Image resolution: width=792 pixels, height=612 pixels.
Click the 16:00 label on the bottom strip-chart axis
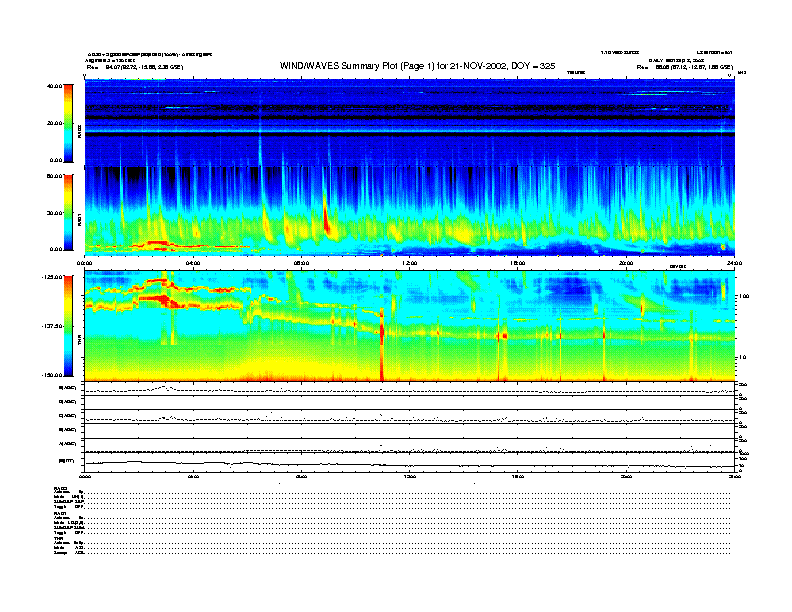(x=517, y=476)
